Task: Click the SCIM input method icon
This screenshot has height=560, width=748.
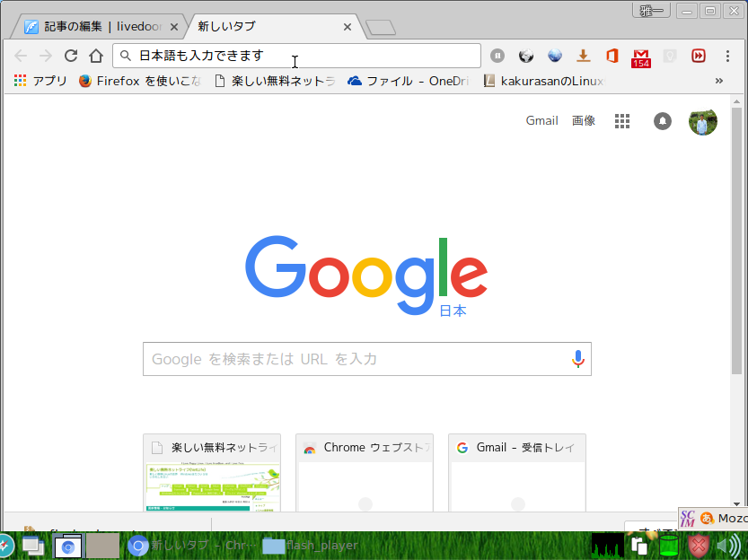Action: (688, 519)
